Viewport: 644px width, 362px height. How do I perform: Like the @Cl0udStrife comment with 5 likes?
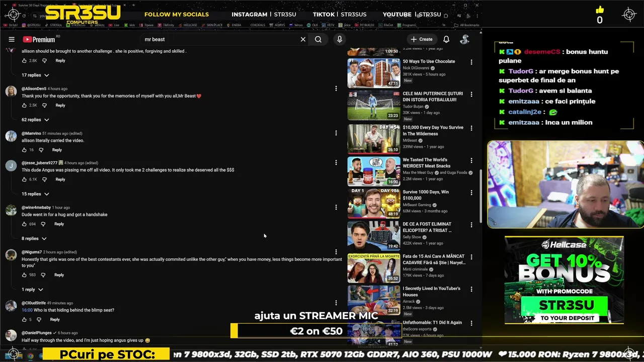24,319
